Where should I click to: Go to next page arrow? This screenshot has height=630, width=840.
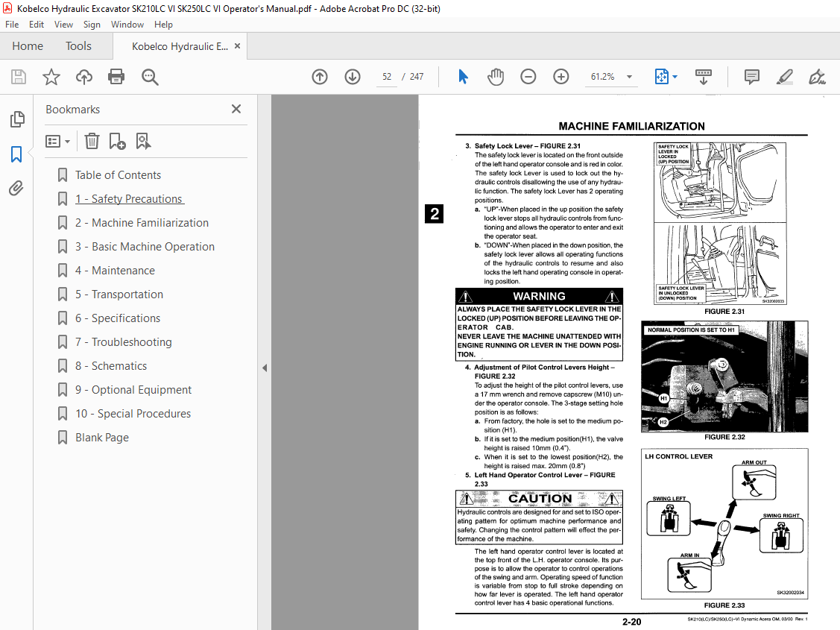tap(353, 77)
